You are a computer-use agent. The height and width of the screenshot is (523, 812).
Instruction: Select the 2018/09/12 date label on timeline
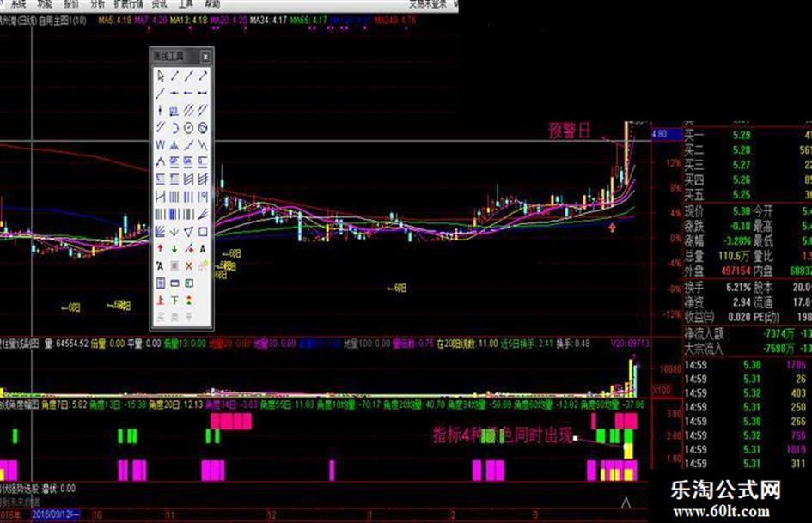[56, 514]
